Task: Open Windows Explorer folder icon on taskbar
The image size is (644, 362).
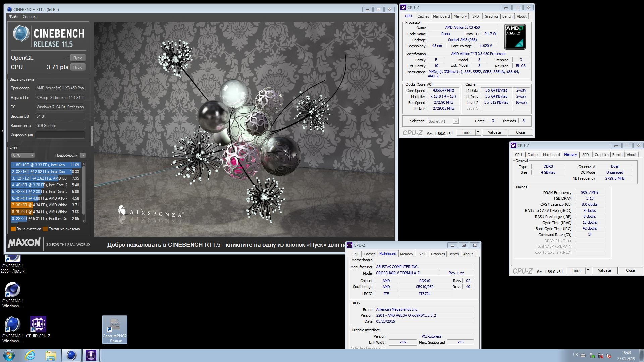Action: tap(51, 355)
